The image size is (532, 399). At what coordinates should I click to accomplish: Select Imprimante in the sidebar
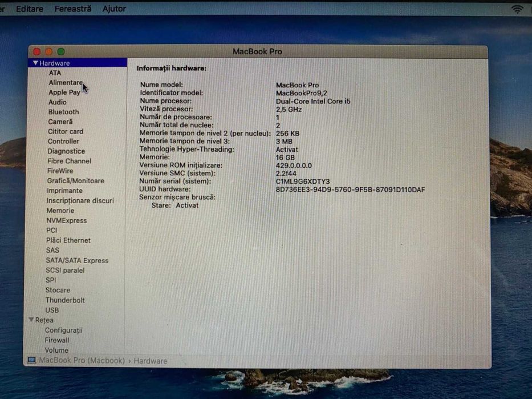tap(64, 191)
